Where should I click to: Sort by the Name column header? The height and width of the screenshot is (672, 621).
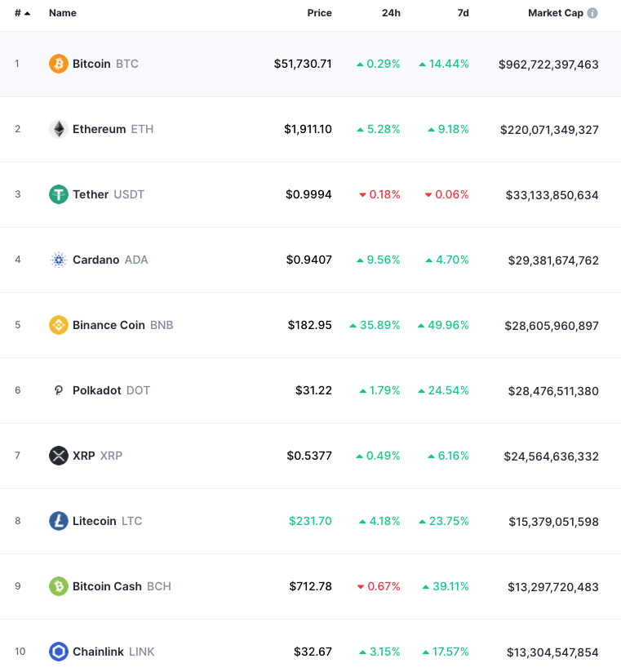[x=63, y=13]
